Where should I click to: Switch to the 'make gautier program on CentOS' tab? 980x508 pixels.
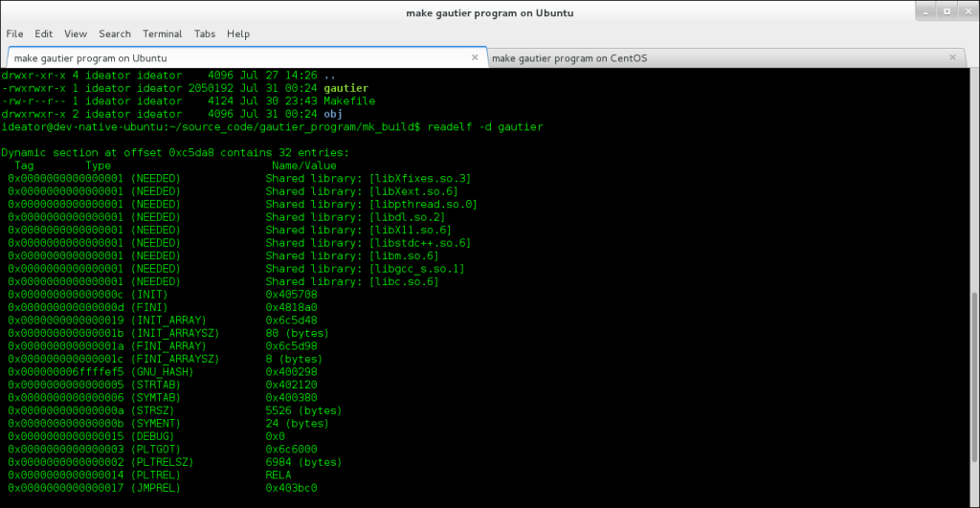coord(726,58)
